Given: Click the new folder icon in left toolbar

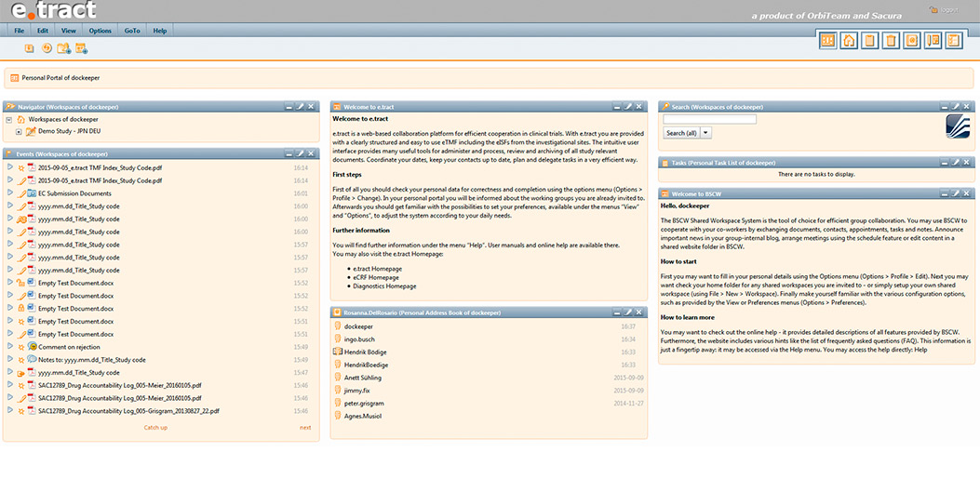Looking at the screenshot, I should click(63, 48).
